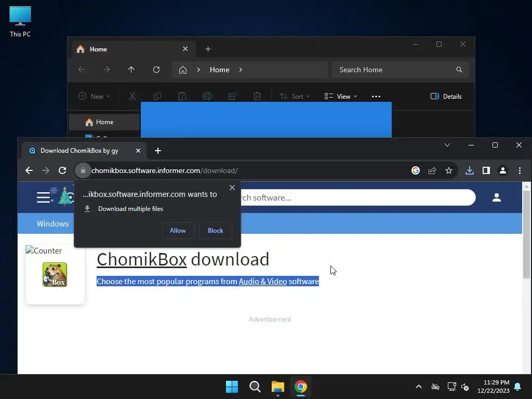
Task: Click Delete trash icon in Explorer toolbar
Action: [257, 96]
